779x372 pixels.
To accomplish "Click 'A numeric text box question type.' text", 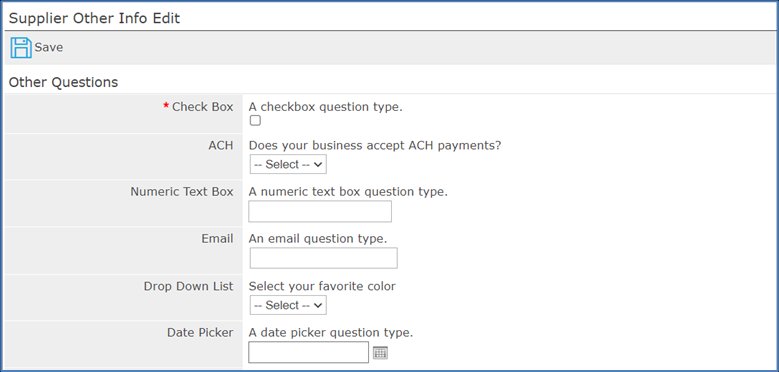I will 348,192.
